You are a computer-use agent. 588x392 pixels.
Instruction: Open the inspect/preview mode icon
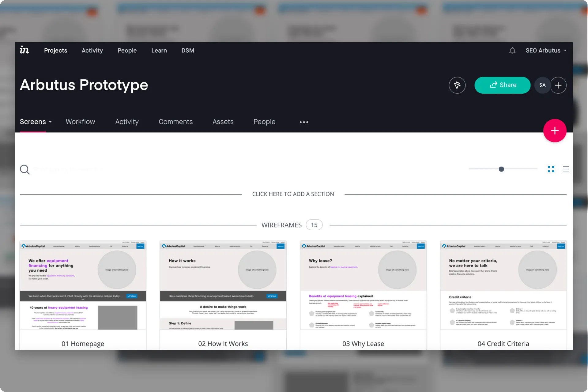(x=457, y=85)
